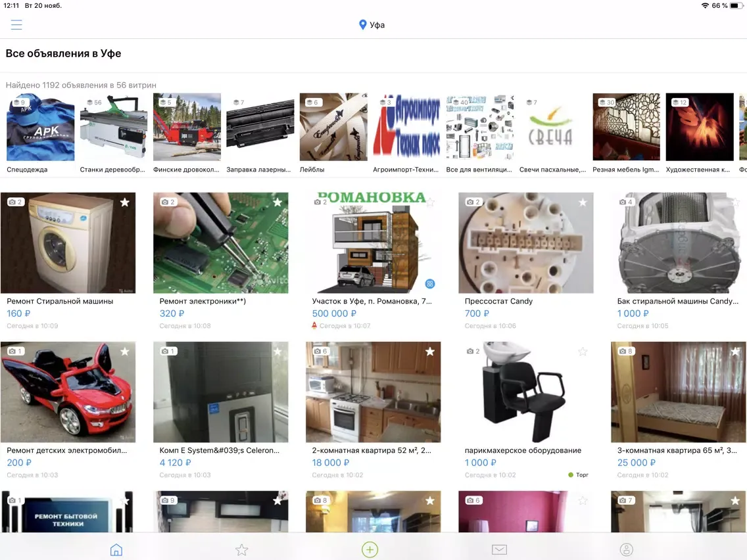The image size is (747, 560).
Task: Click the price 18 000 ₽
Action: tap(331, 462)
